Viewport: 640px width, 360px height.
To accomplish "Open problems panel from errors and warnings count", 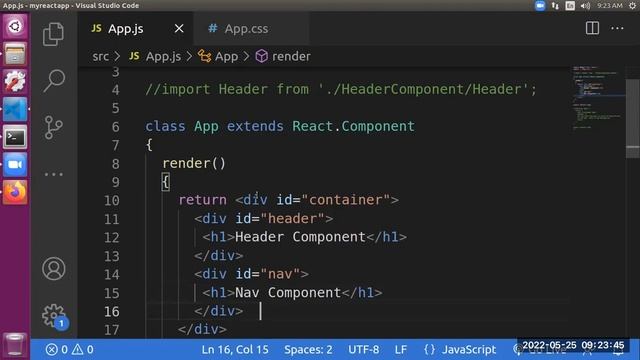I will pos(69,349).
